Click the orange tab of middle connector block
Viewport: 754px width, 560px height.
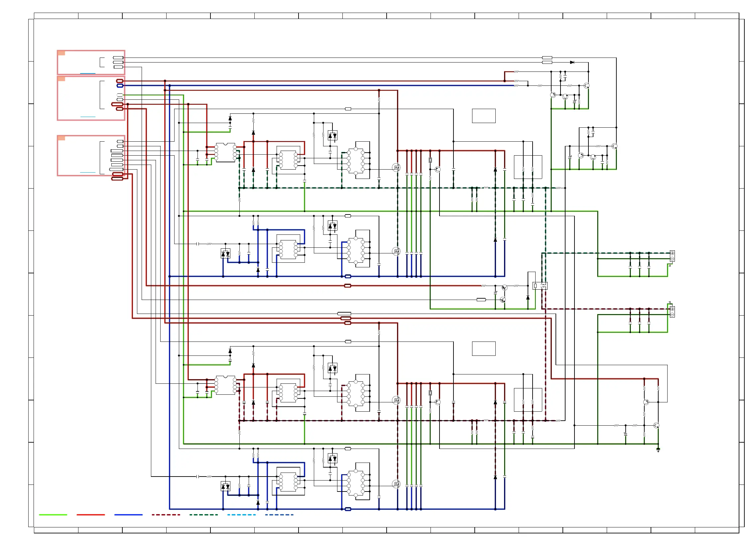coord(61,78)
